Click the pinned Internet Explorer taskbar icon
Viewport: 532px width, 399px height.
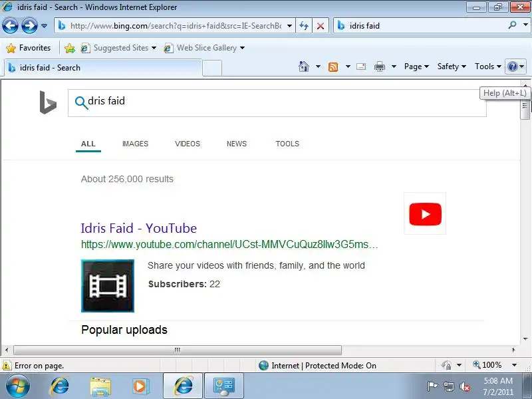click(59, 386)
